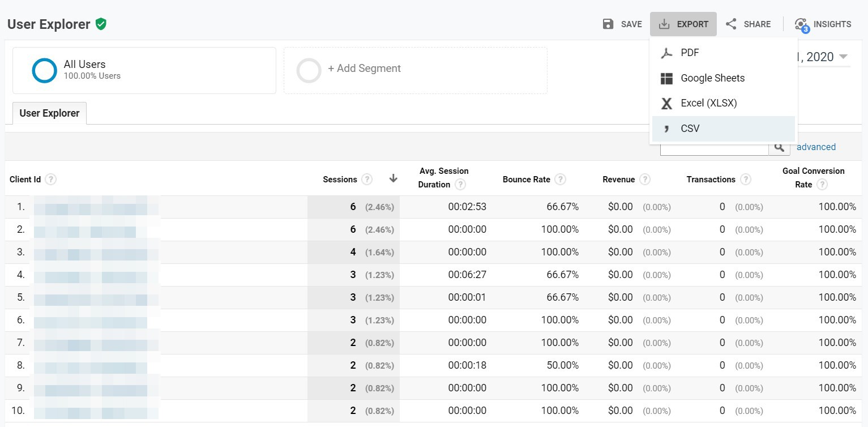Expand the date range dropdown arrow
The image size is (868, 427).
843,57
